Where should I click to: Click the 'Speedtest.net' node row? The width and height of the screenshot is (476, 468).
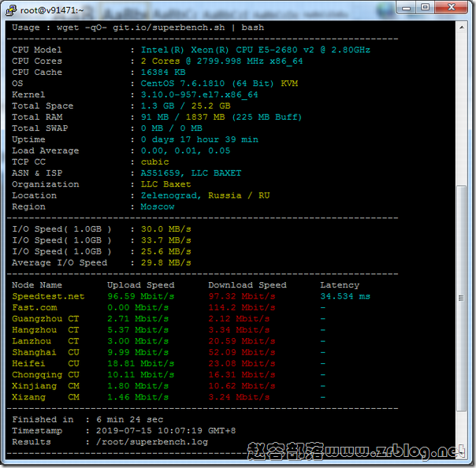coord(191,296)
